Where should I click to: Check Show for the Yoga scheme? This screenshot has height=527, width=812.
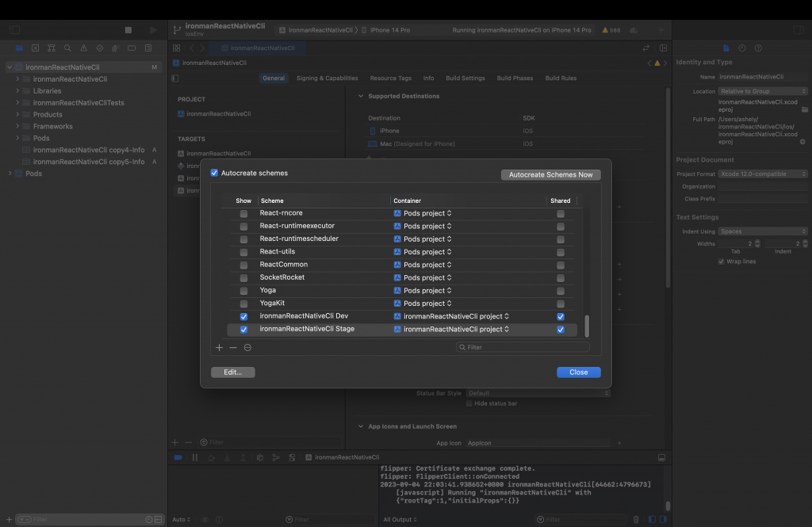point(243,291)
